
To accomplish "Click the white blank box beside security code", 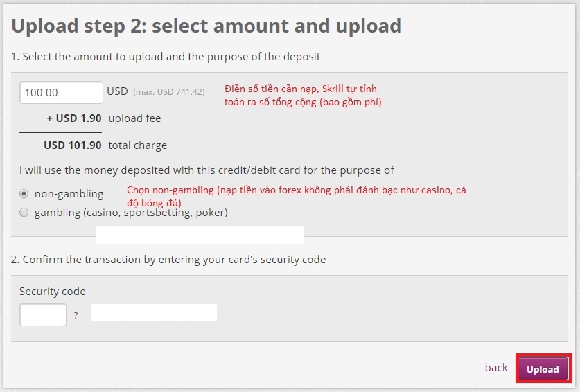I will 154,312.
